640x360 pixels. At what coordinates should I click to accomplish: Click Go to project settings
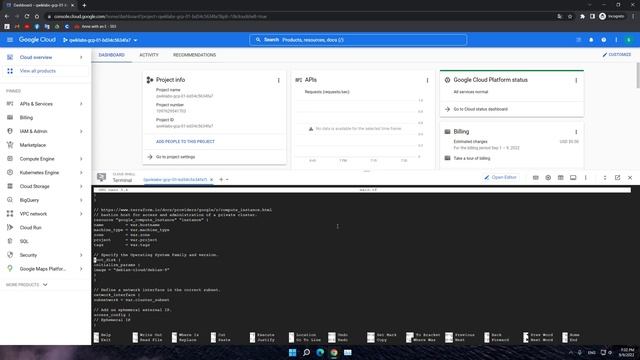(x=175, y=157)
